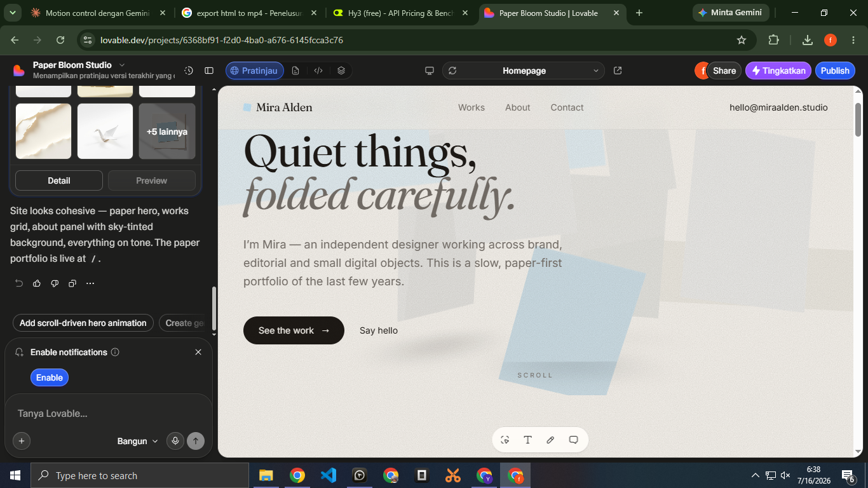
Task: Click the Say hello link
Action: (x=379, y=330)
